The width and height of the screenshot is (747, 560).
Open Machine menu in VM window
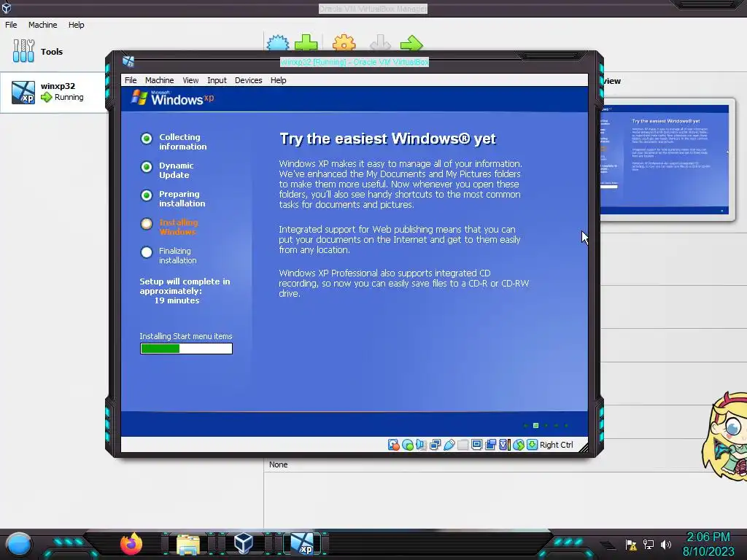pyautogui.click(x=159, y=80)
